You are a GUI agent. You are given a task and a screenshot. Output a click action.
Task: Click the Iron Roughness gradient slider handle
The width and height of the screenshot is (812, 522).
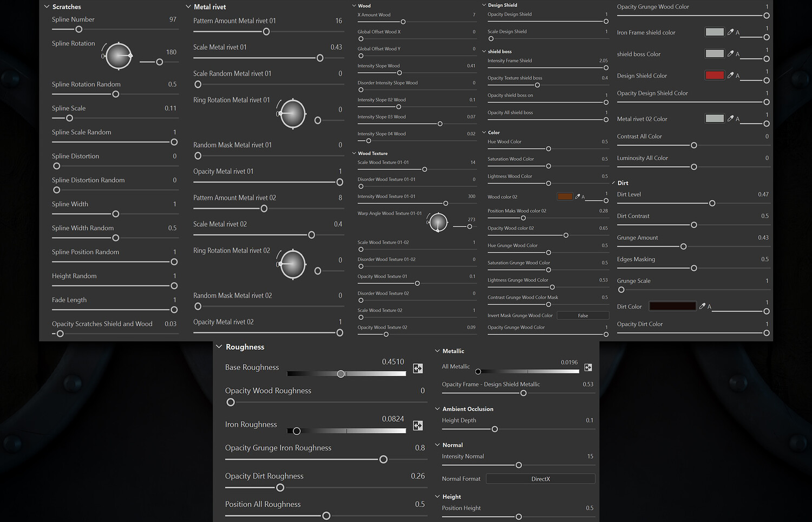point(297,431)
